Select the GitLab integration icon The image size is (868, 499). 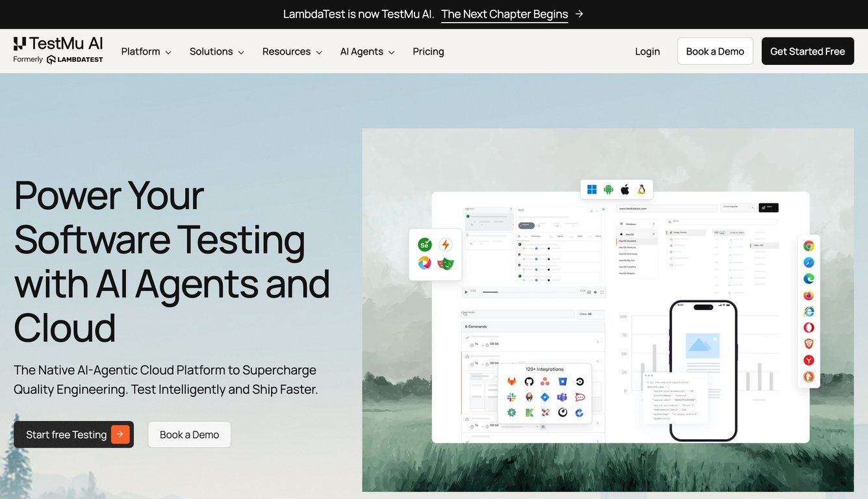(511, 381)
